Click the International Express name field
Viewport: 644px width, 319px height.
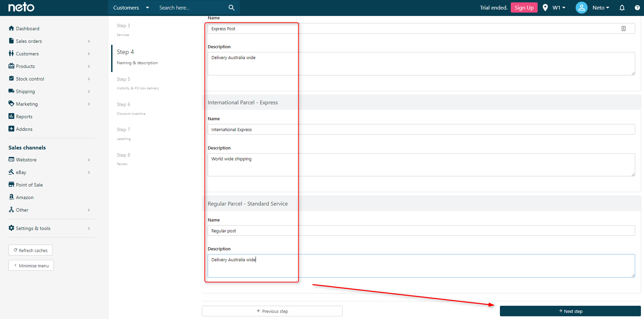[421, 129]
